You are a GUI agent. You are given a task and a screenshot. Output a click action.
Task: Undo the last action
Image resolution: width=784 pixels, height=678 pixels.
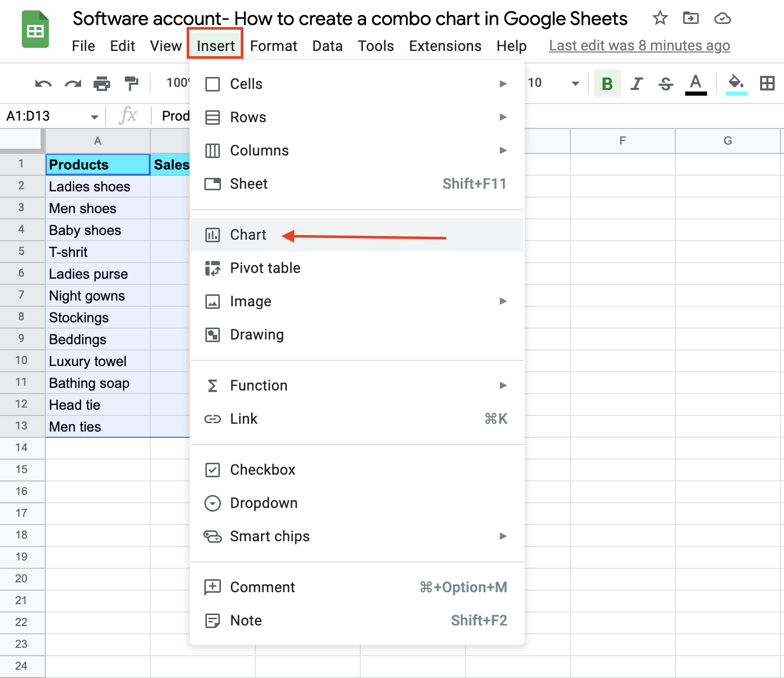click(43, 83)
